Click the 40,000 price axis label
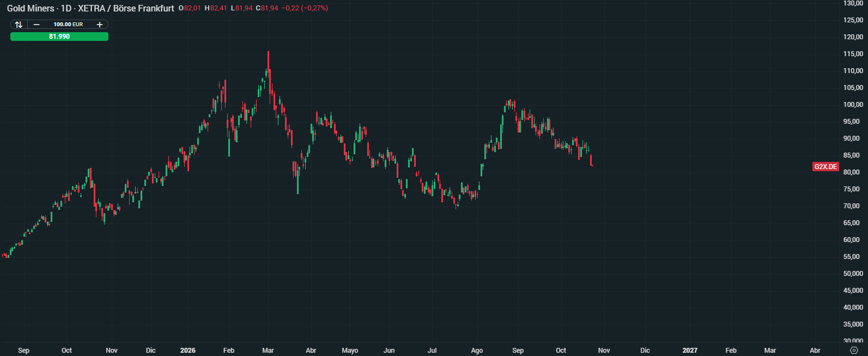868x356 pixels. [853, 307]
